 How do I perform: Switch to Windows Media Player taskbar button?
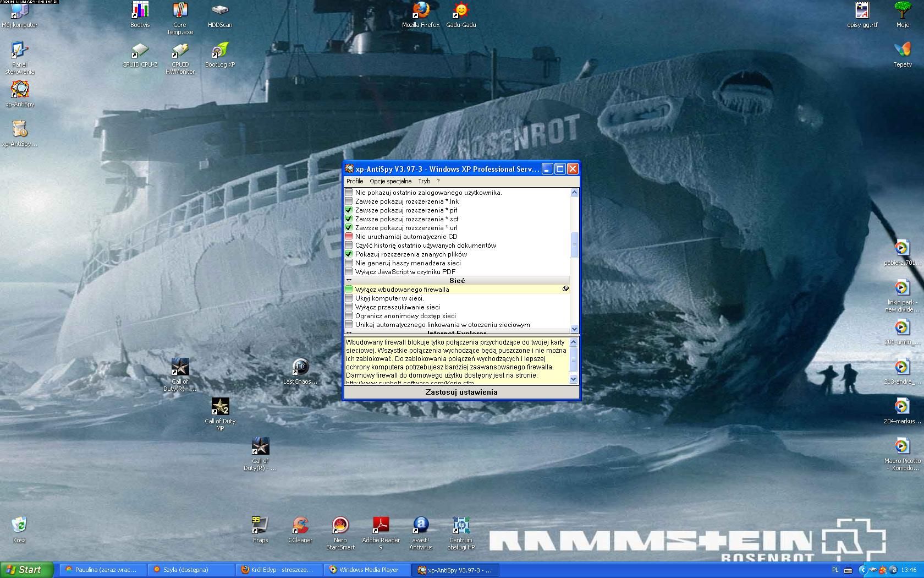coord(367,570)
